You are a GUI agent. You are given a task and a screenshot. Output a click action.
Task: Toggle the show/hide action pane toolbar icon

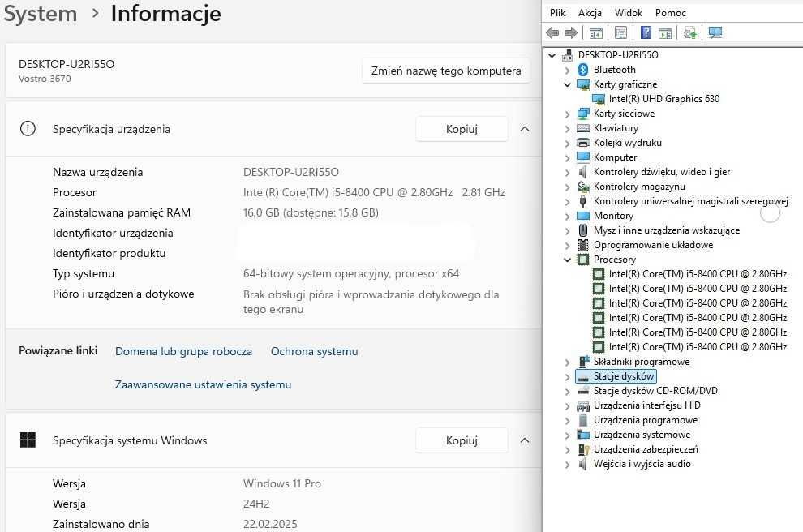665,33
